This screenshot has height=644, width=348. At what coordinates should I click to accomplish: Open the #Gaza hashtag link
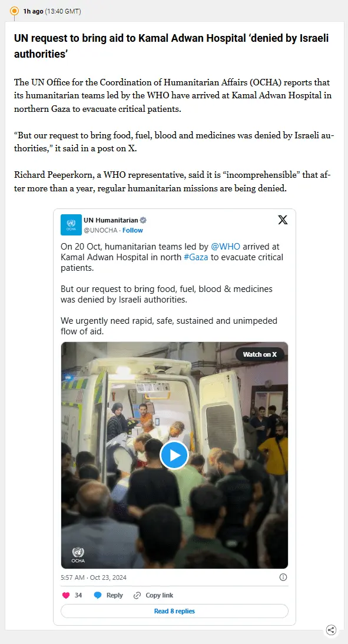click(x=196, y=257)
